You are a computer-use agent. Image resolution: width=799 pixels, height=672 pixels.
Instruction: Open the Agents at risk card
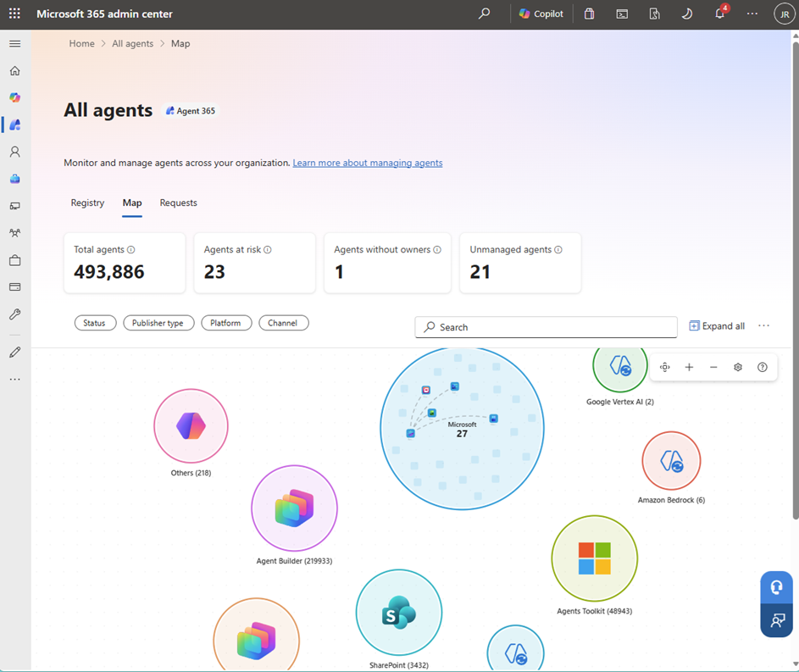coord(255,263)
